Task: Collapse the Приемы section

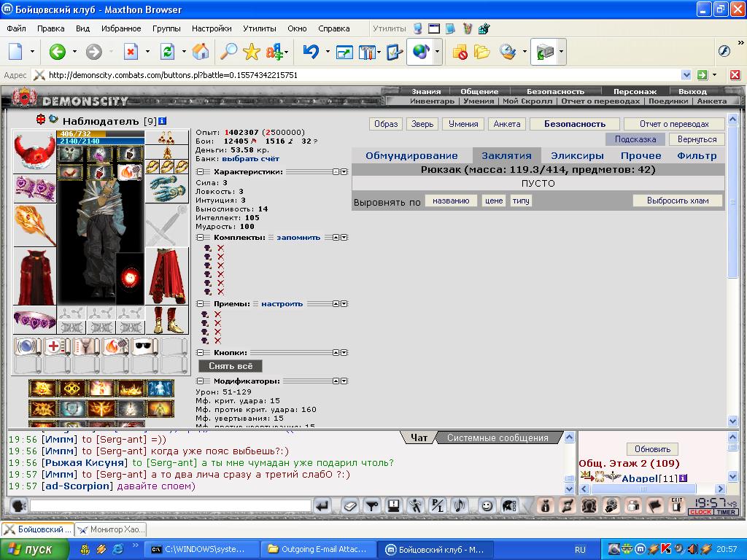Action: point(200,303)
